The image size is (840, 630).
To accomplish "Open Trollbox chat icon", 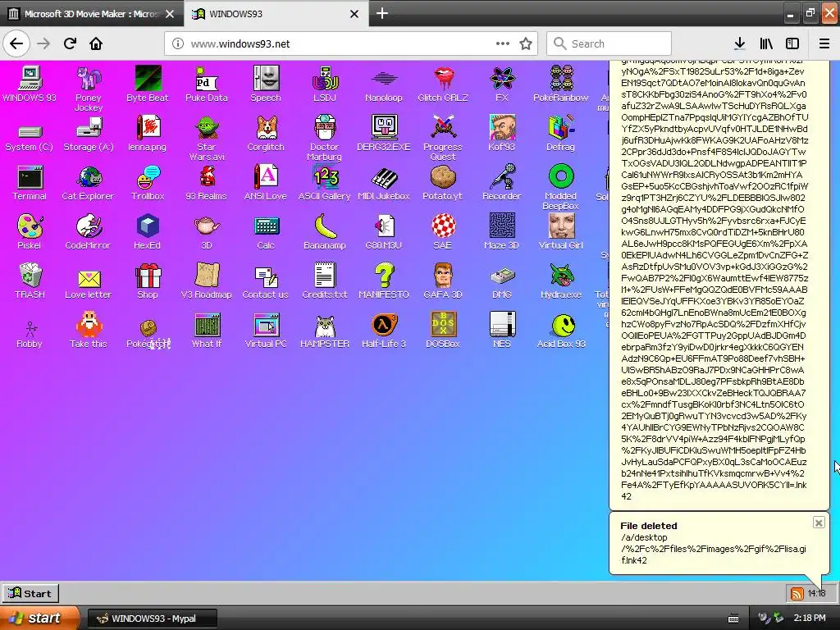I will click(x=148, y=177).
